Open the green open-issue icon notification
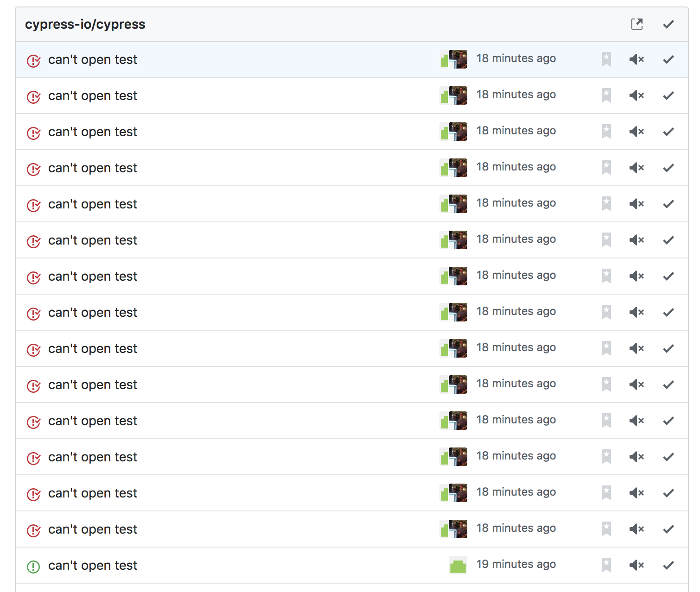 pyautogui.click(x=33, y=566)
